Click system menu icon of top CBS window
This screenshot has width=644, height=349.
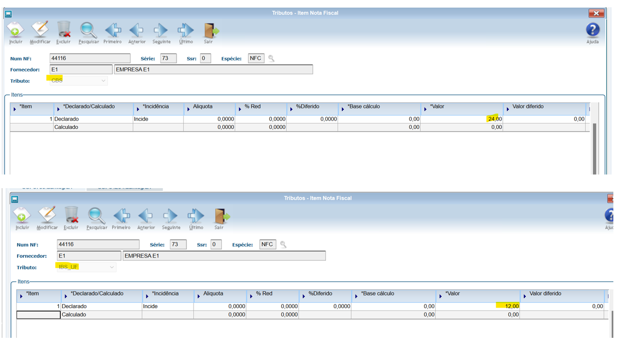(x=8, y=13)
